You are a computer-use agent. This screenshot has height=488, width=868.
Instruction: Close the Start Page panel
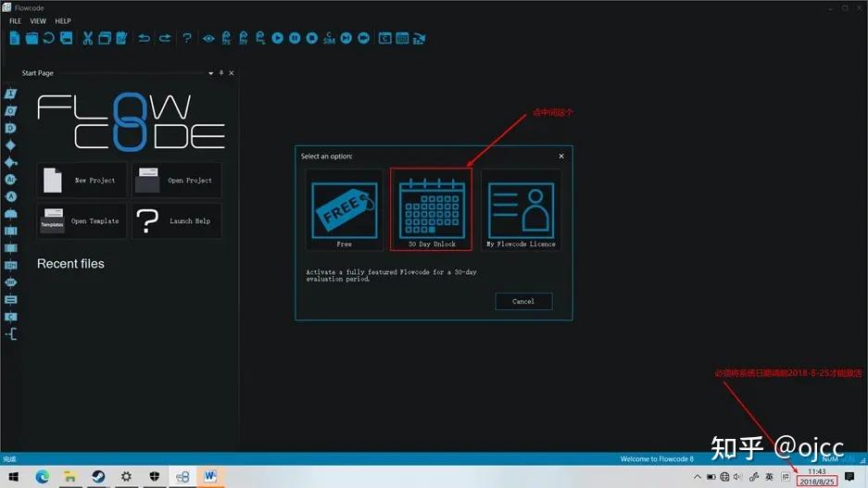coord(232,73)
